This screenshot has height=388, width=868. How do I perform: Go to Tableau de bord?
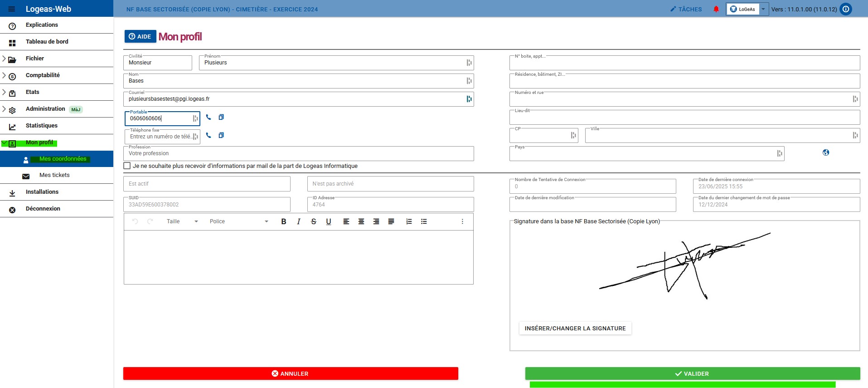coord(47,42)
